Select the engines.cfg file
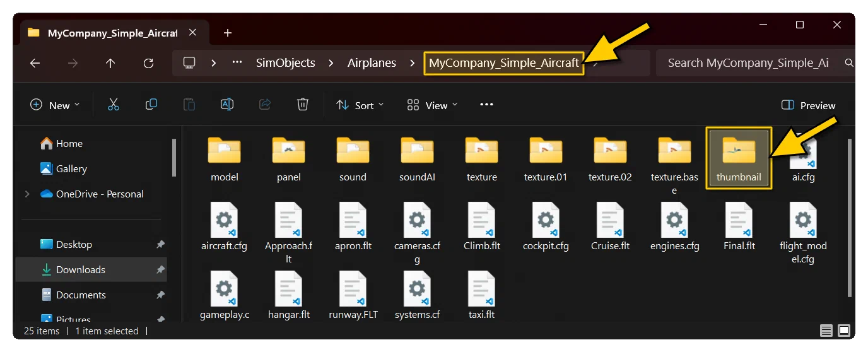The width and height of the screenshot is (868, 352). (x=674, y=227)
